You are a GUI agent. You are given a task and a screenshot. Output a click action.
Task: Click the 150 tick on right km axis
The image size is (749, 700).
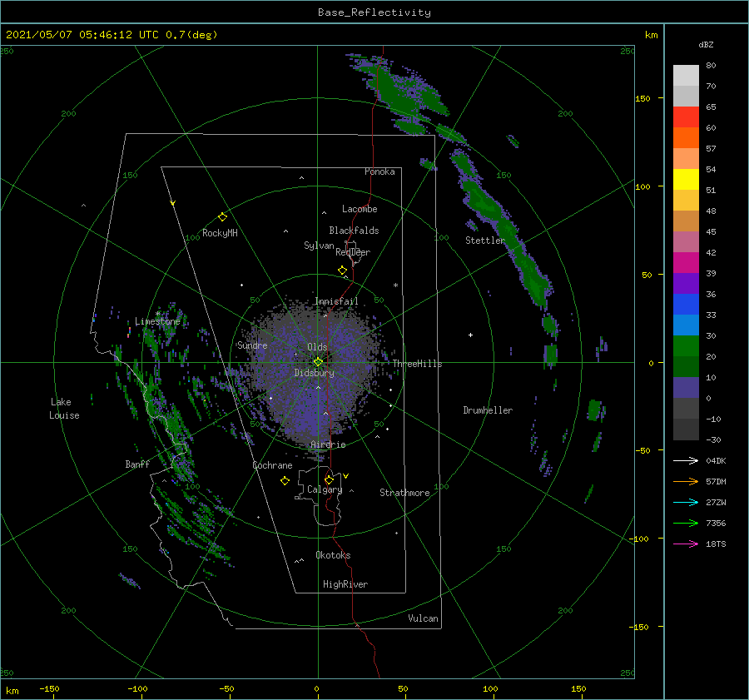[x=642, y=98]
